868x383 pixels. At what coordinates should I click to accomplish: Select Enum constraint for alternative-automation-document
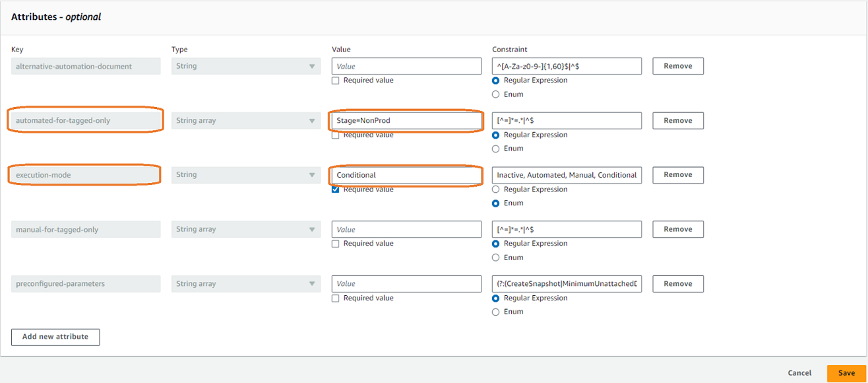pyautogui.click(x=495, y=94)
